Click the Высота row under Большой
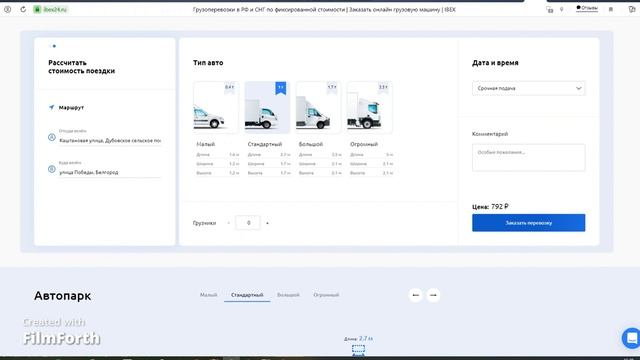The width and height of the screenshot is (640, 360). [320, 173]
